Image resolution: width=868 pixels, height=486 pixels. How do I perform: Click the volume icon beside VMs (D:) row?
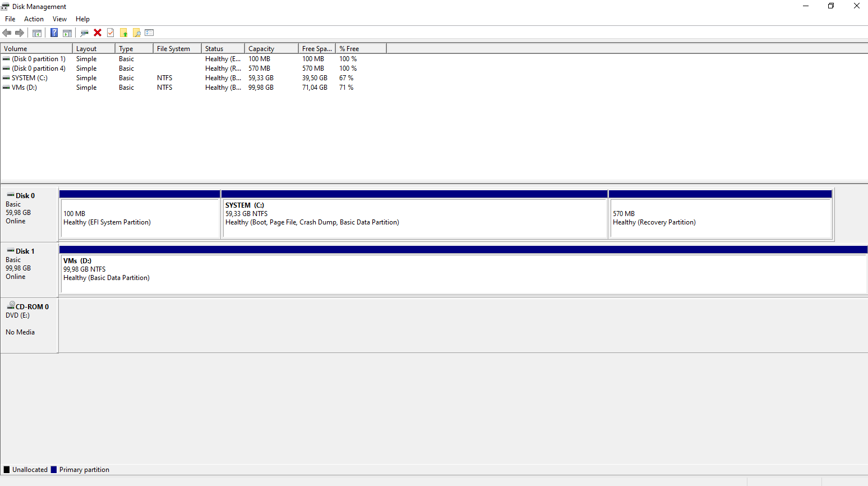[6, 88]
